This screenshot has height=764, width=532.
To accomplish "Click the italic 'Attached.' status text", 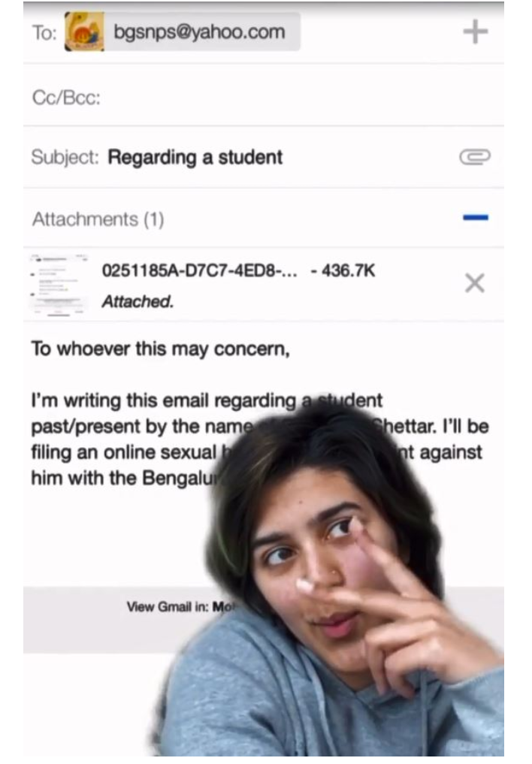I will point(138,301).
